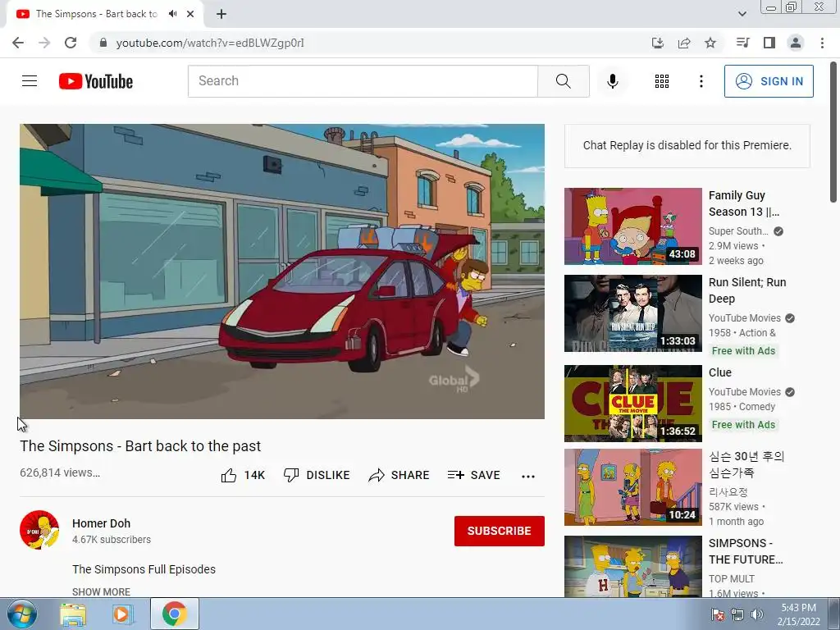Open the YouTube apps grid icon
The image size is (840, 630).
tap(662, 81)
